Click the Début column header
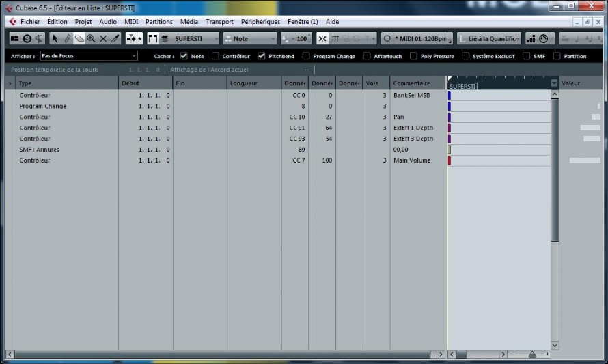Screen dimensions: 608x364 coord(146,83)
